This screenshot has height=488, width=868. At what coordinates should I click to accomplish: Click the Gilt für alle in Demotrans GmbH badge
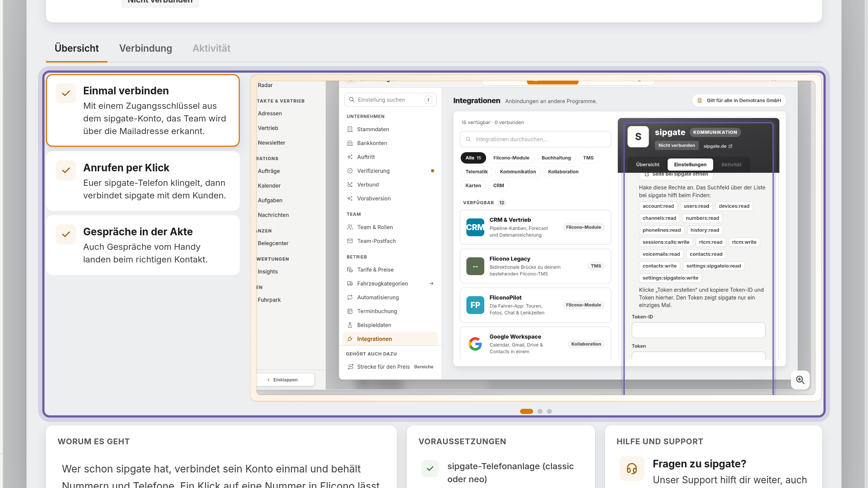[739, 100]
